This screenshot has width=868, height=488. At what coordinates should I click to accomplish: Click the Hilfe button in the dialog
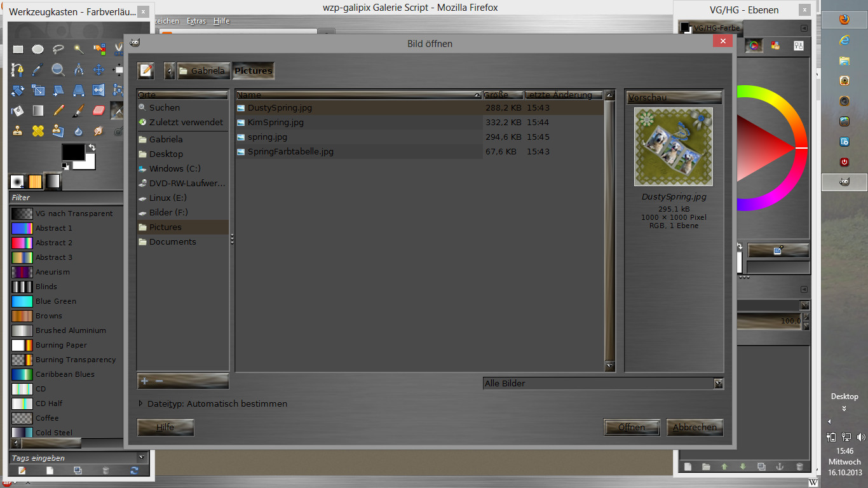[165, 428]
